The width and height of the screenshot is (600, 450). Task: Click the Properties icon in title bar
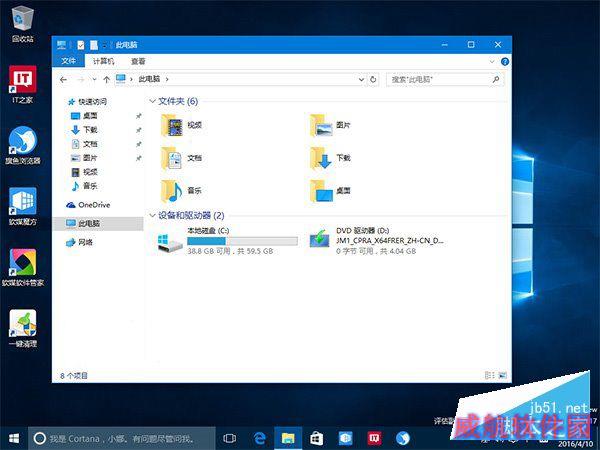[81, 45]
